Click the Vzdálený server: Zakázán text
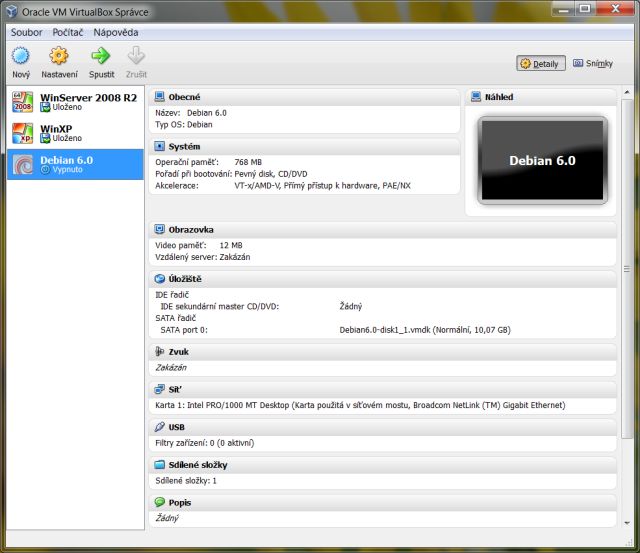The width and height of the screenshot is (640, 553). [202, 257]
